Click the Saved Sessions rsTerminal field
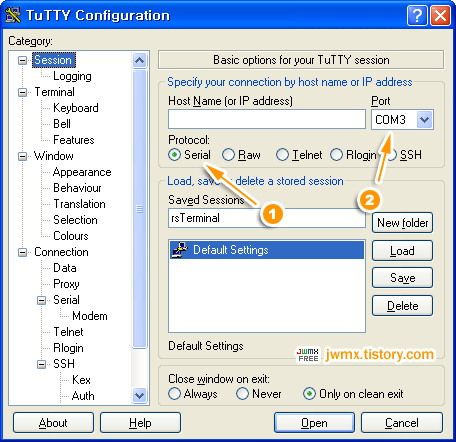The image size is (456, 442). [x=267, y=218]
